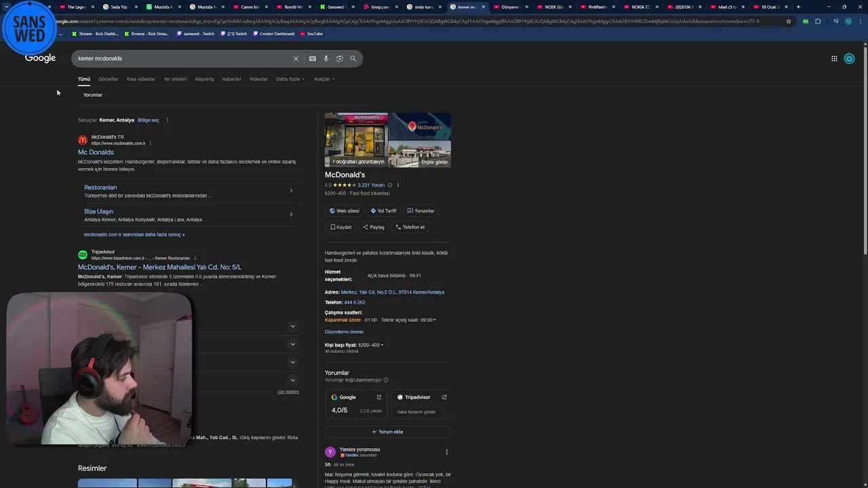Open options menu for McDonald's TR result
This screenshot has width=868, height=488.
tap(151, 143)
